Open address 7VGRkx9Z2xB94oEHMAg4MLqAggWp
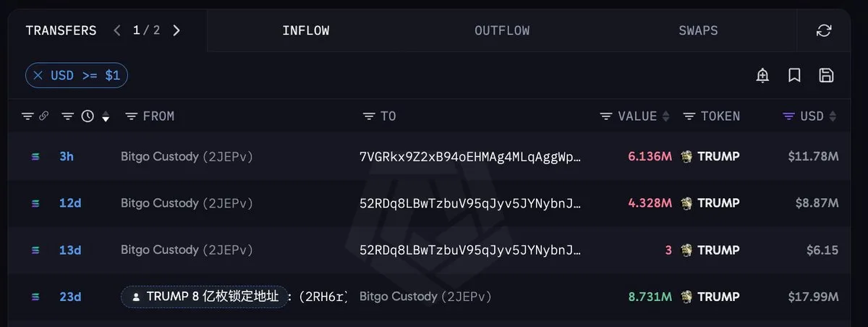868x327 pixels. tap(470, 156)
